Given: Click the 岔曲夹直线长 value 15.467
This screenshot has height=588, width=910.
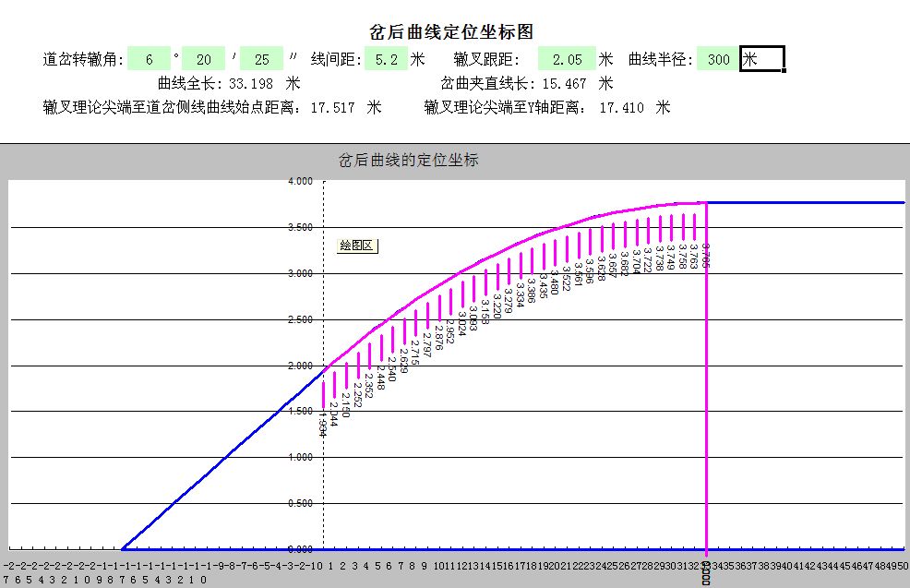Looking at the screenshot, I should click(x=564, y=84).
